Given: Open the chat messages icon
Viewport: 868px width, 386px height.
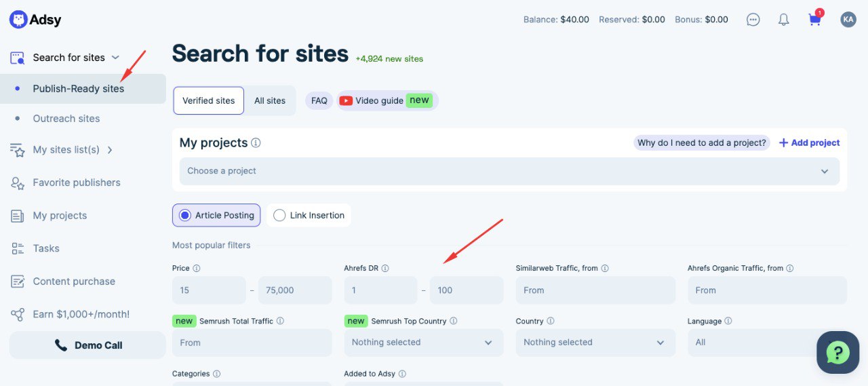Looking at the screenshot, I should pyautogui.click(x=753, y=20).
